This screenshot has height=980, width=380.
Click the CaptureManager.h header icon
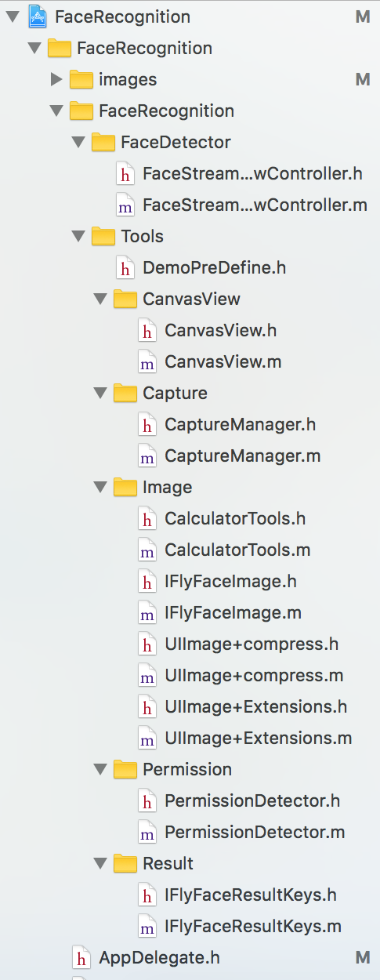[x=146, y=424]
